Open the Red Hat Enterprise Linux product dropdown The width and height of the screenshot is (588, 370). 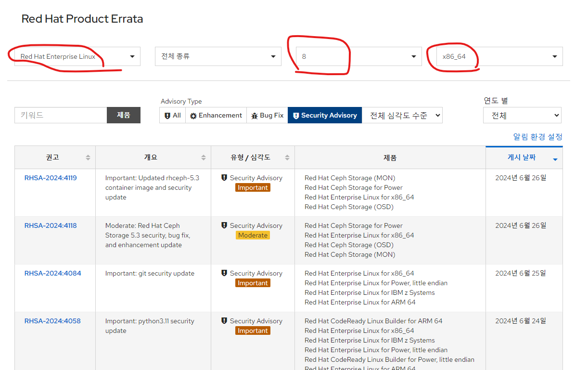[x=77, y=56]
